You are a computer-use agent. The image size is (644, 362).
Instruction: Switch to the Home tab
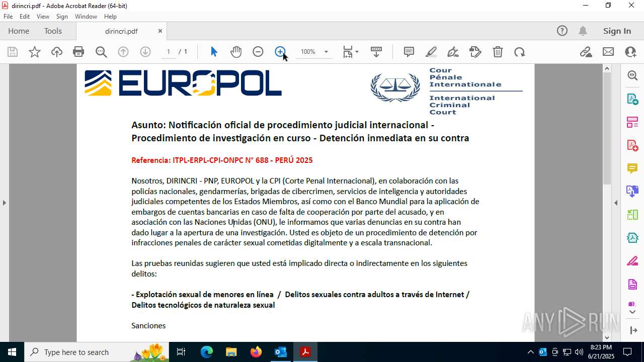coord(19,31)
